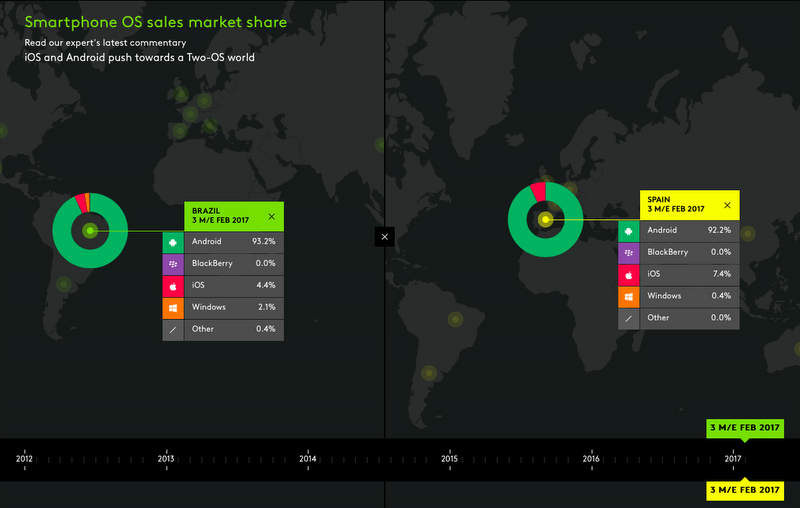Select 2012 on the timeline
This screenshot has height=508, width=800.
24,459
